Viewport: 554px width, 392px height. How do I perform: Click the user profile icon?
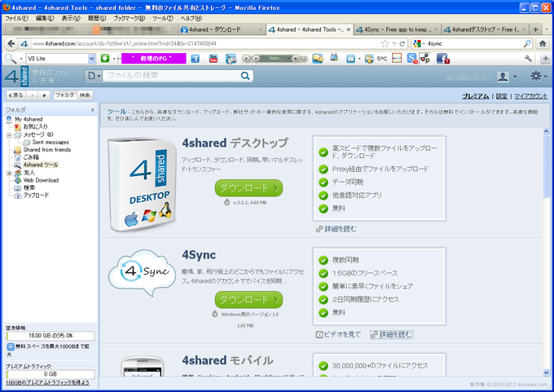(503, 77)
